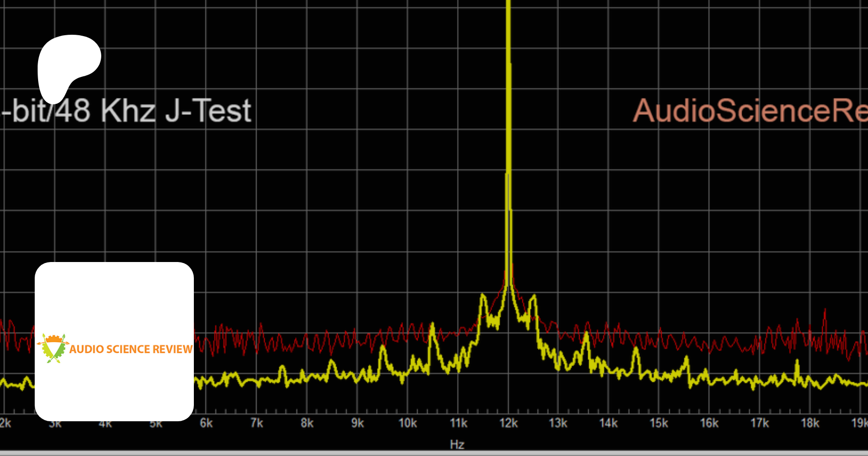Viewport: 868px width, 456px height.
Task: Click the 17k frequency label
Action: pos(759,423)
